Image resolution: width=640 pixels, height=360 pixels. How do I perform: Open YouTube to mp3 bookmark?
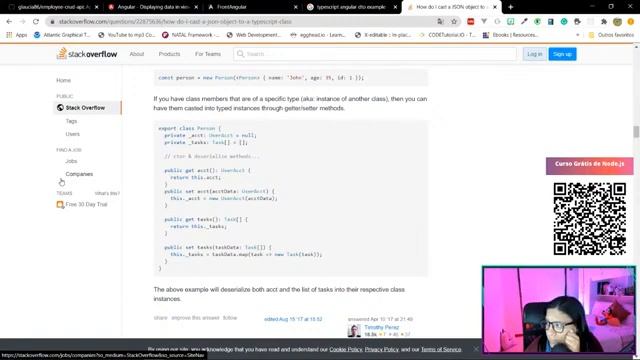click(x=127, y=35)
